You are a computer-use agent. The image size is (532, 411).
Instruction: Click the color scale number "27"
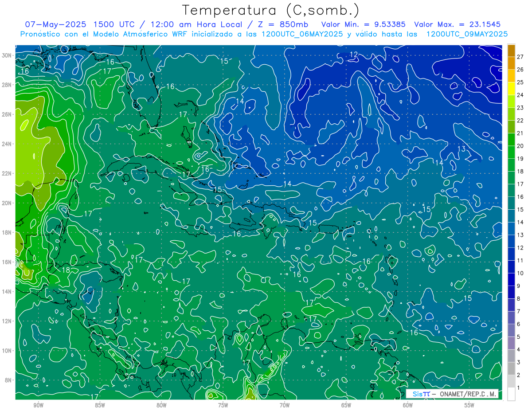coord(520,57)
